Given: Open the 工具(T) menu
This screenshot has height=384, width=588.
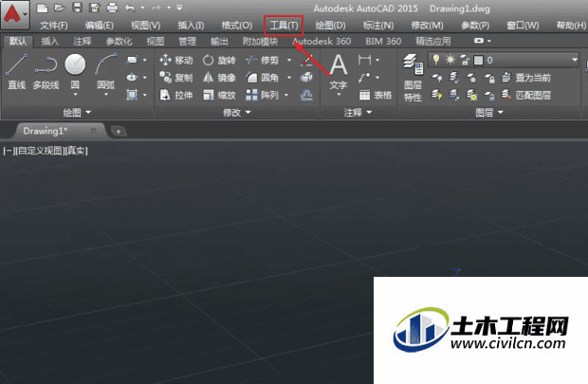Looking at the screenshot, I should pyautogui.click(x=284, y=26).
